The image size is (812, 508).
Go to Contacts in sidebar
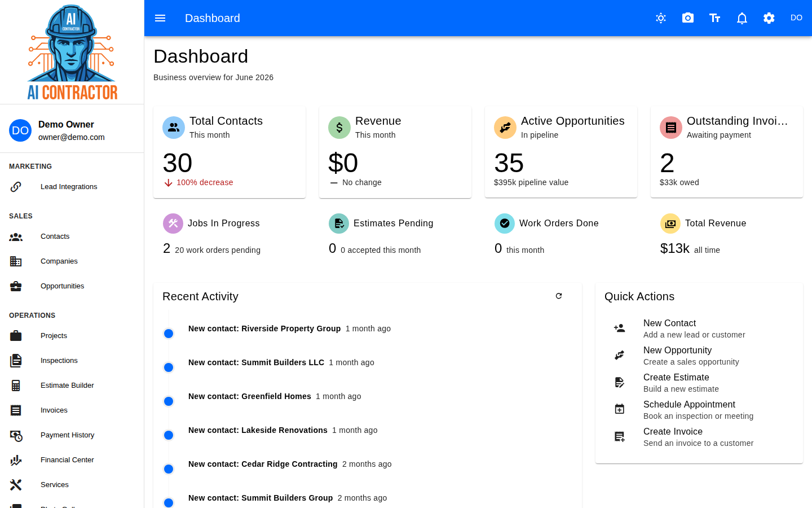[72, 237]
